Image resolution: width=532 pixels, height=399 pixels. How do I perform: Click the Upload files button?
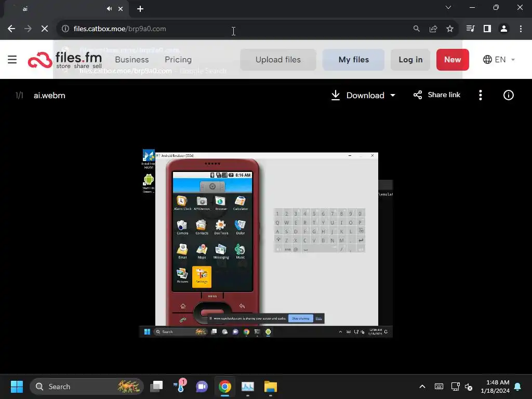[278, 60]
